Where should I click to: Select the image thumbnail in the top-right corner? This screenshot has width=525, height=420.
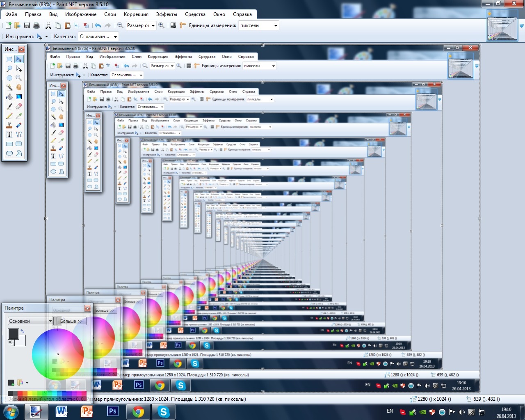click(x=502, y=25)
